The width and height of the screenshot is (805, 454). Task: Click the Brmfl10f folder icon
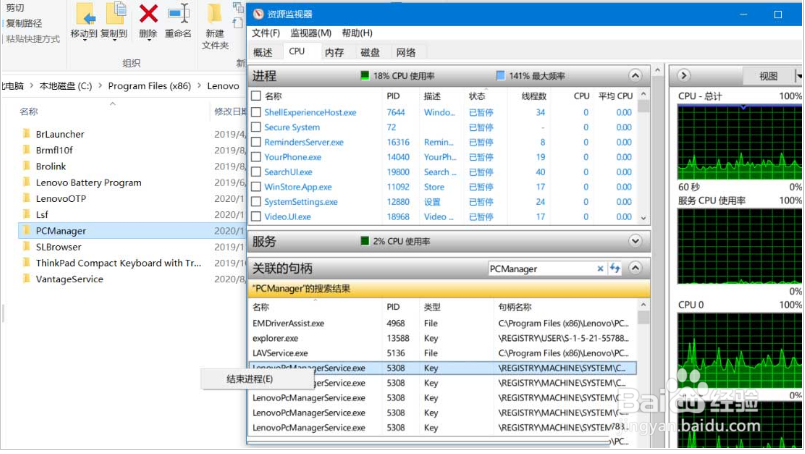27,150
